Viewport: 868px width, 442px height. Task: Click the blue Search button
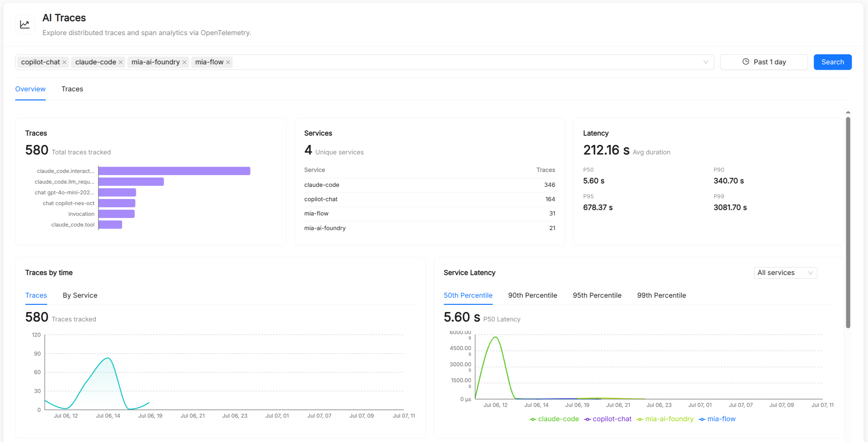(832, 62)
